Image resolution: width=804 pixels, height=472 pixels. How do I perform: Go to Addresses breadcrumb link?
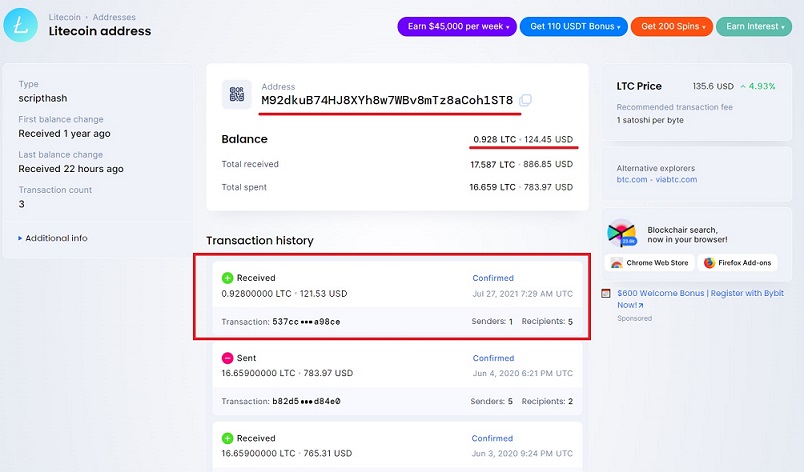click(x=114, y=17)
